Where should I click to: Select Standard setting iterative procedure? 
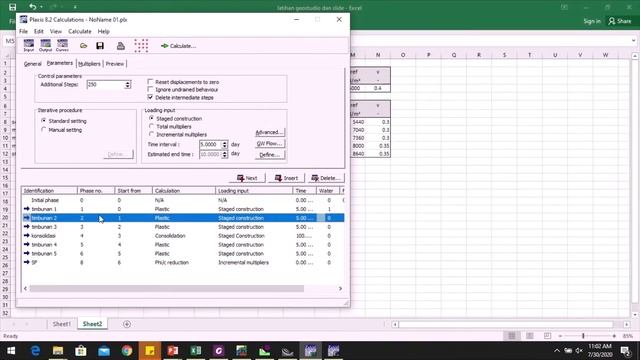click(44, 121)
